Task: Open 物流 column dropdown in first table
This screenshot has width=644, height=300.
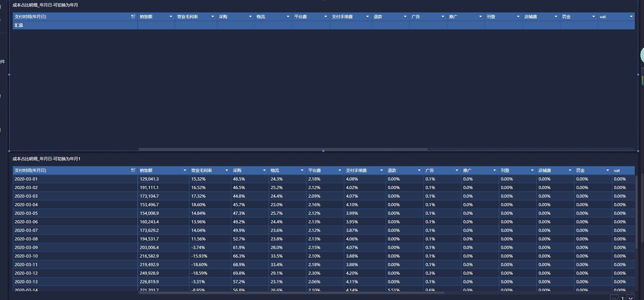Action: click(x=288, y=16)
